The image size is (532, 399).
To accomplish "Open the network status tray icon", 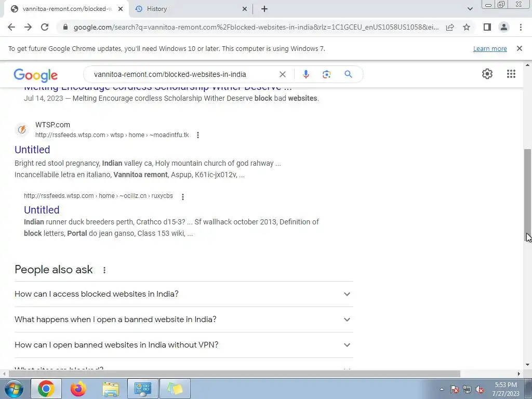I will pyautogui.click(x=467, y=389).
